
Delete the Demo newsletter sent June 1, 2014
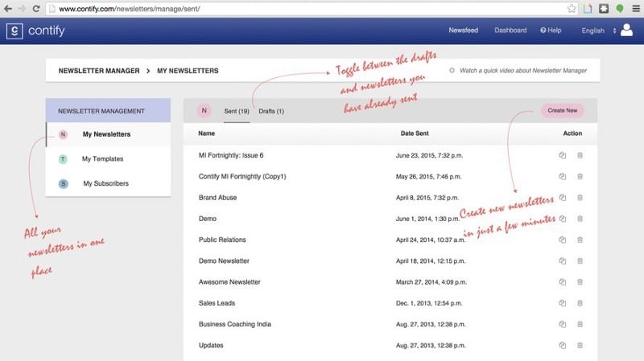[x=580, y=219]
